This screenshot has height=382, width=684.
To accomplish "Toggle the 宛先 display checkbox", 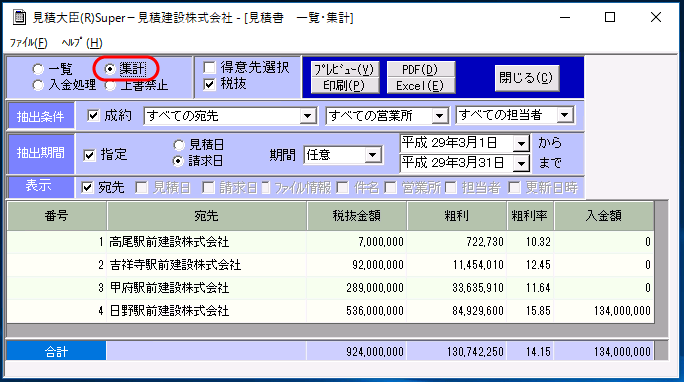I will click(87, 188).
